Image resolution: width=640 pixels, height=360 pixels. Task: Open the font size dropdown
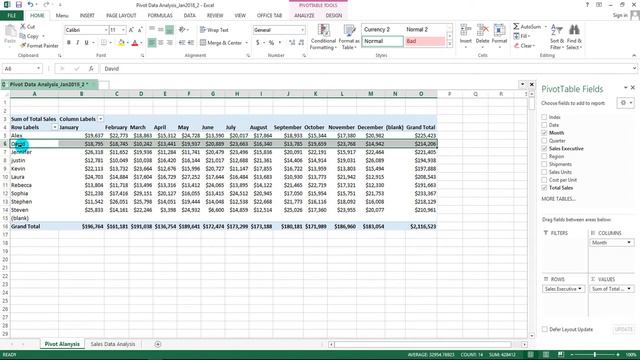[123, 30]
